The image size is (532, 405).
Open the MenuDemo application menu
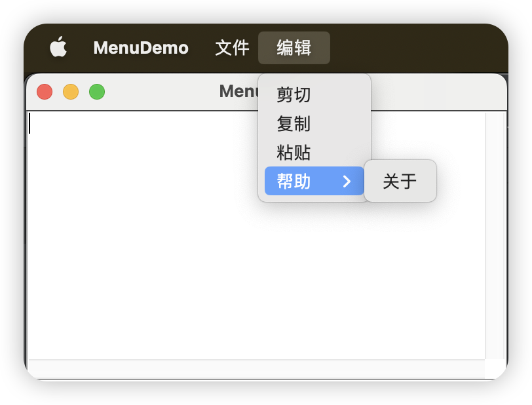tap(141, 48)
